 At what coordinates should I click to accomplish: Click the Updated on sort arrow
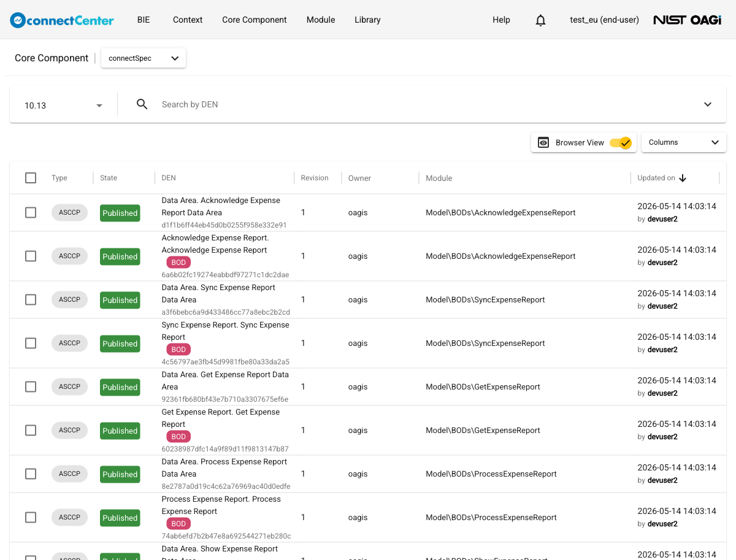(x=683, y=178)
